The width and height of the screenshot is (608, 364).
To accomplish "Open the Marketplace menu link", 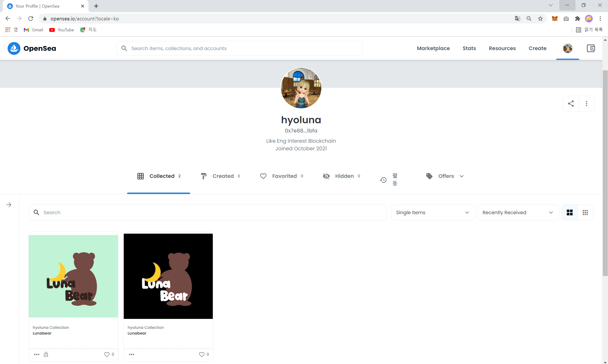I will click(x=433, y=48).
